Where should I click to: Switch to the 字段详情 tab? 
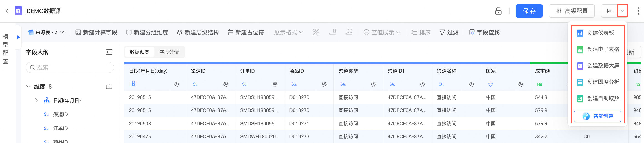(169, 52)
